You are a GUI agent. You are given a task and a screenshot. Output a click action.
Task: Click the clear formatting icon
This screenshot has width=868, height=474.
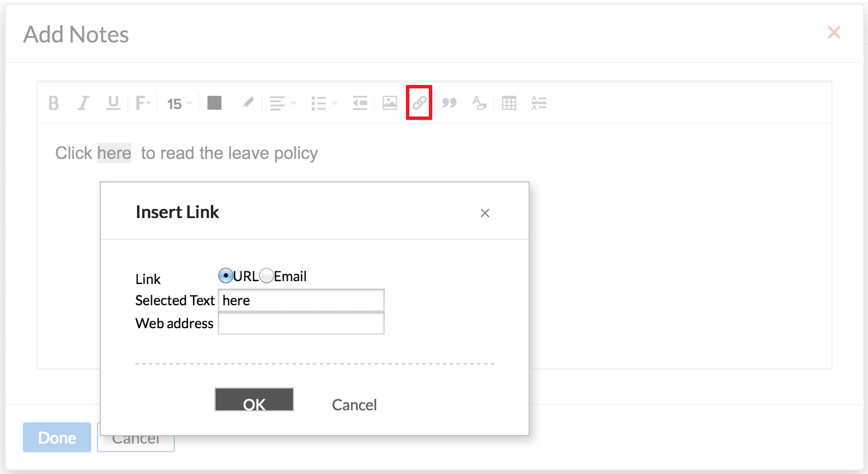tap(479, 103)
